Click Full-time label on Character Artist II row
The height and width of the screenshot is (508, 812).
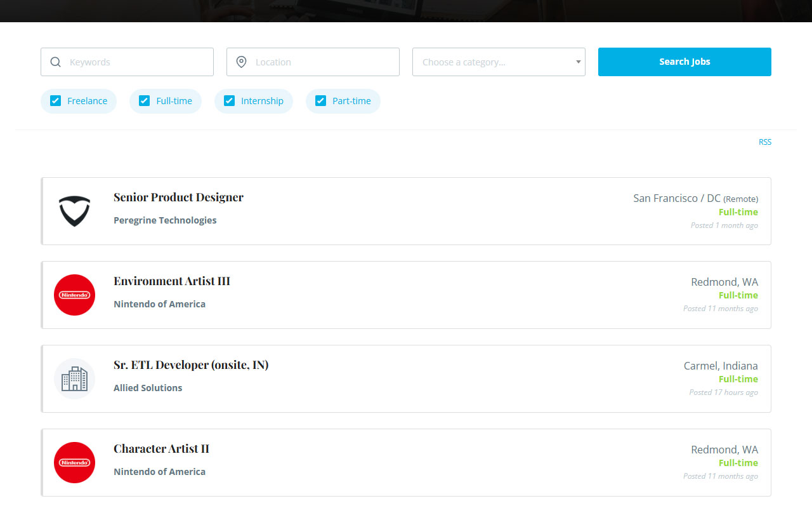pos(738,463)
